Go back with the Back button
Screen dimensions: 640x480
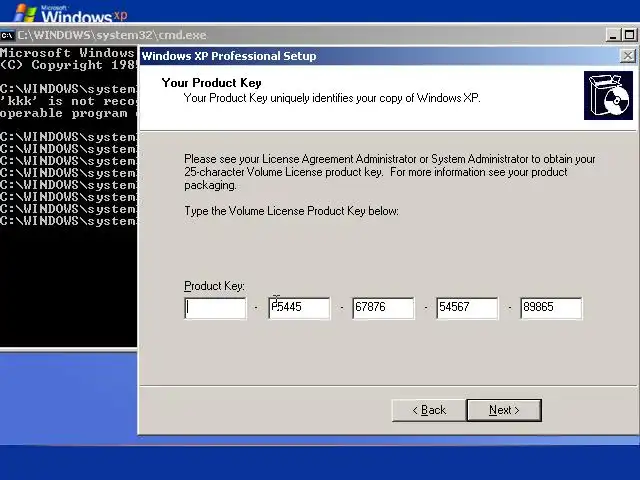pyautogui.click(x=429, y=410)
